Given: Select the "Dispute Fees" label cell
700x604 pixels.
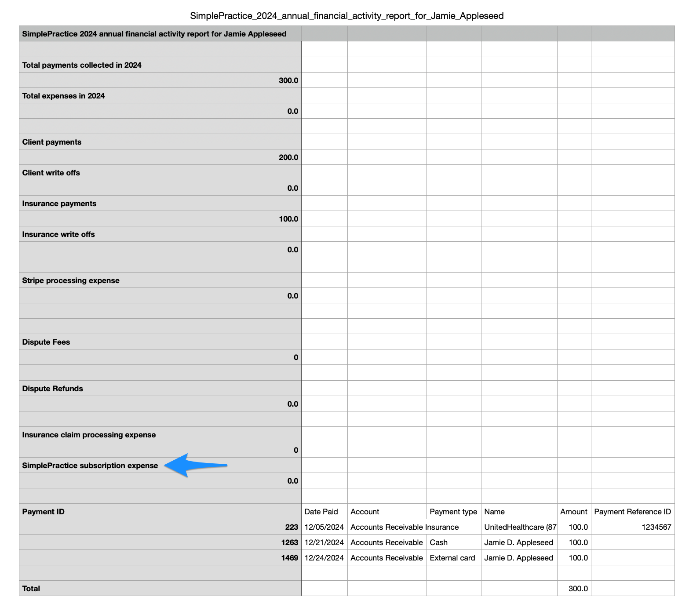Looking at the screenshot, I should 46,342.
